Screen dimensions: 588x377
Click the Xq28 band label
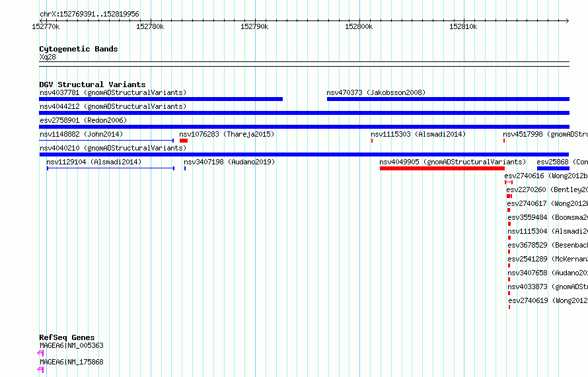coord(48,57)
